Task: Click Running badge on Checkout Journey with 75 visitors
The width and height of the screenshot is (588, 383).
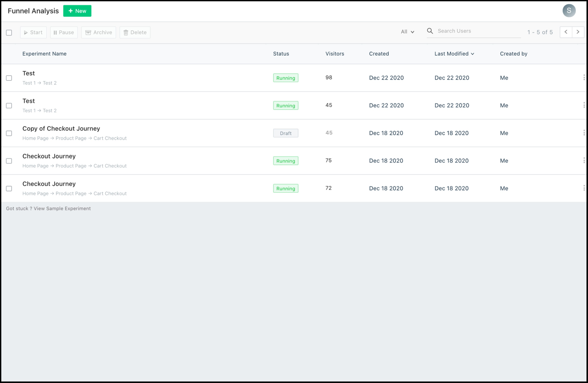Action: (286, 161)
